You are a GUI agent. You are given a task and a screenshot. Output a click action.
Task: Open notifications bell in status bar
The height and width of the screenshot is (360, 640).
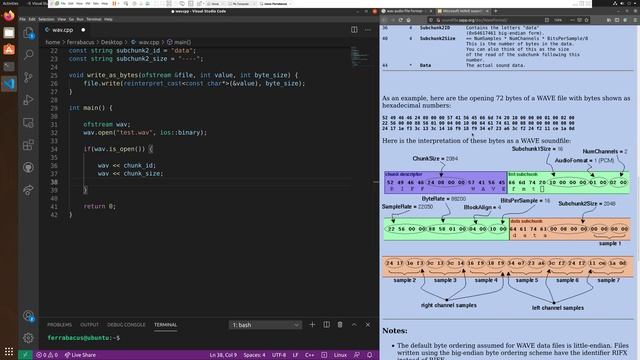(369, 355)
